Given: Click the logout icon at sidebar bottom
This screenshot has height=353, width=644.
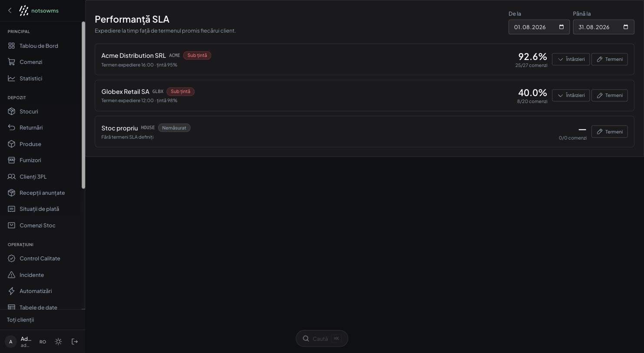Looking at the screenshot, I should pos(75,342).
